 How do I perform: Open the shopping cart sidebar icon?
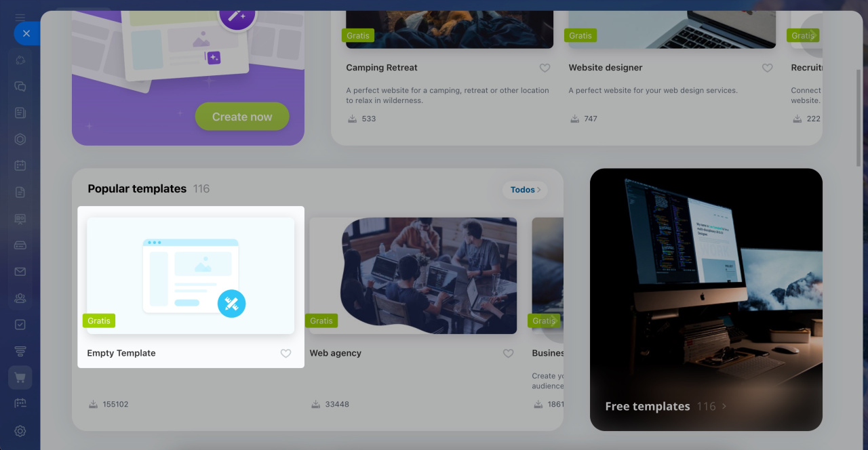click(20, 377)
